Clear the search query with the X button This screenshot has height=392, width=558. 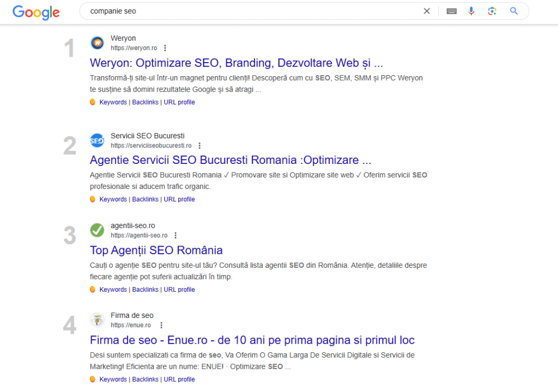point(427,10)
